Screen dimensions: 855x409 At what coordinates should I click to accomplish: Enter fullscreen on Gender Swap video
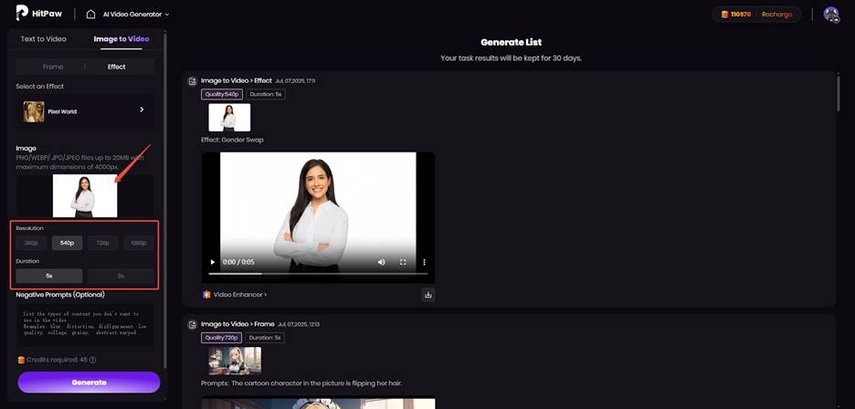point(403,262)
